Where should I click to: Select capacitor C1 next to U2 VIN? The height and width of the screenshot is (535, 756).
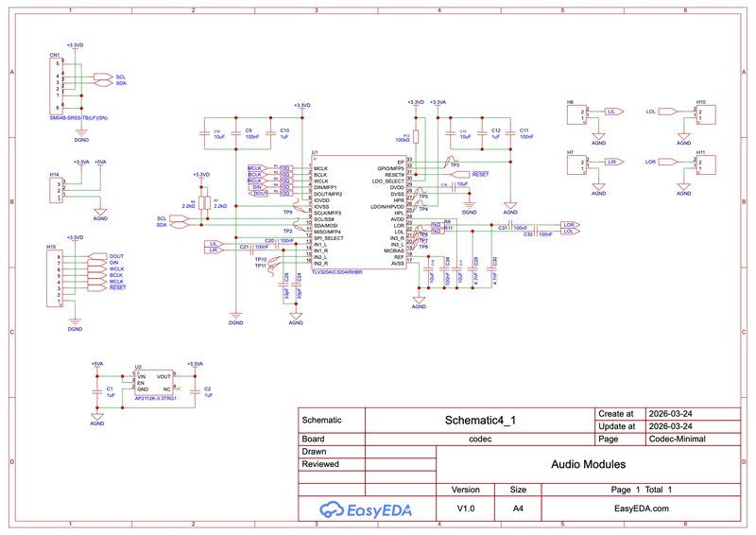point(97,391)
